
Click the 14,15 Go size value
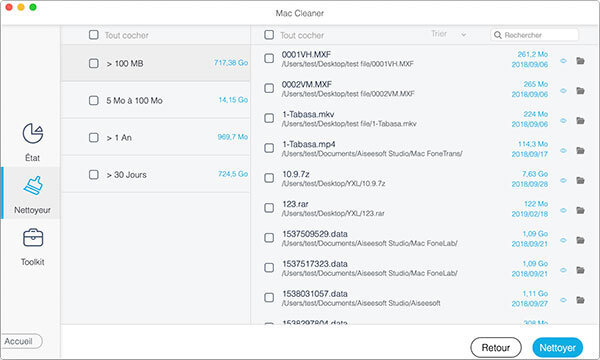tap(233, 99)
